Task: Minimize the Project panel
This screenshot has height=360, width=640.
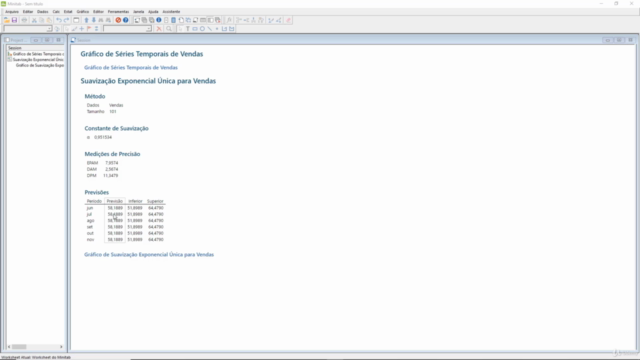Action: click(36, 40)
